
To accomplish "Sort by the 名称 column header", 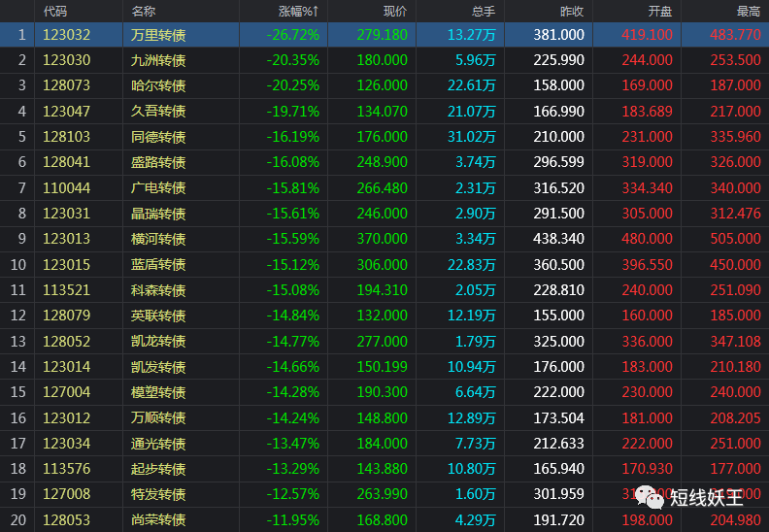I will point(143,12).
